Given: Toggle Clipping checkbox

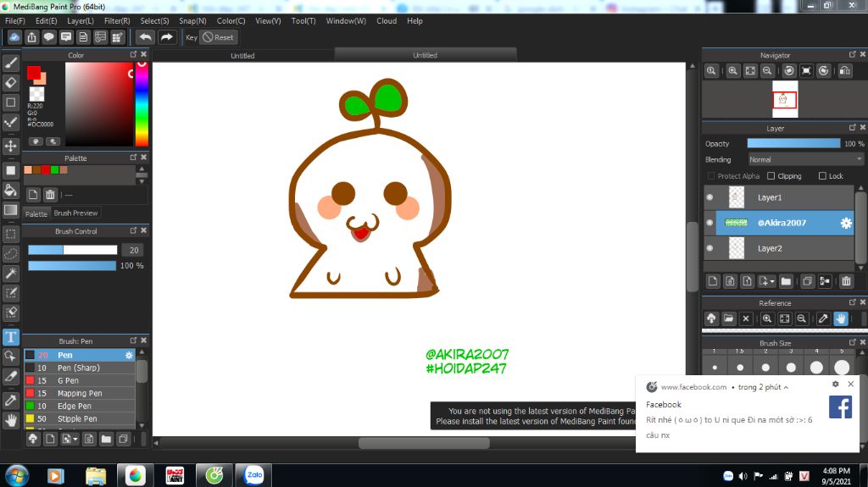Looking at the screenshot, I should click(x=771, y=176).
